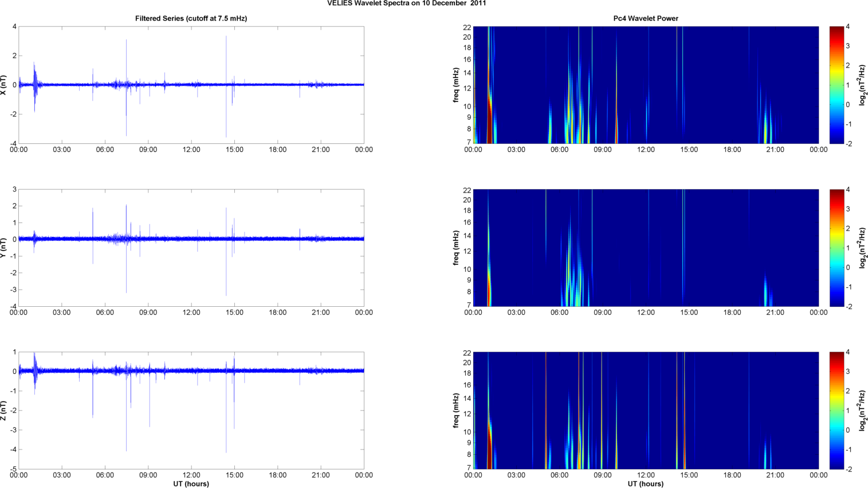Click the Pc4 Wavelet Power heading
The image size is (868, 488).
click(645, 18)
